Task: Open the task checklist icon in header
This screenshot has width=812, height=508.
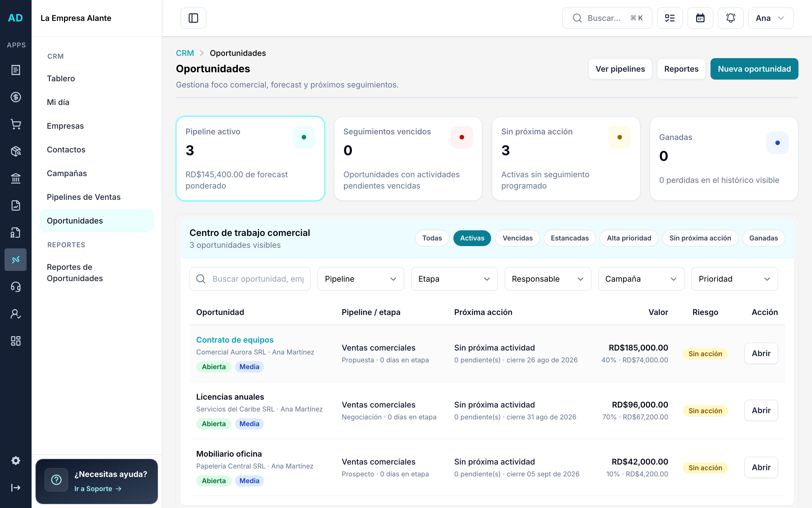Action: pos(670,18)
